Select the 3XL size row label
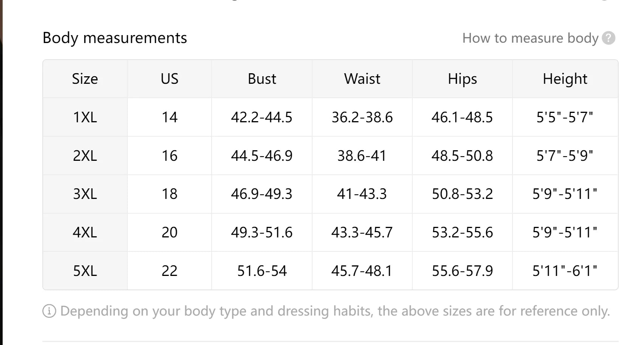Viewport: 644px width, 345px height. tap(85, 194)
